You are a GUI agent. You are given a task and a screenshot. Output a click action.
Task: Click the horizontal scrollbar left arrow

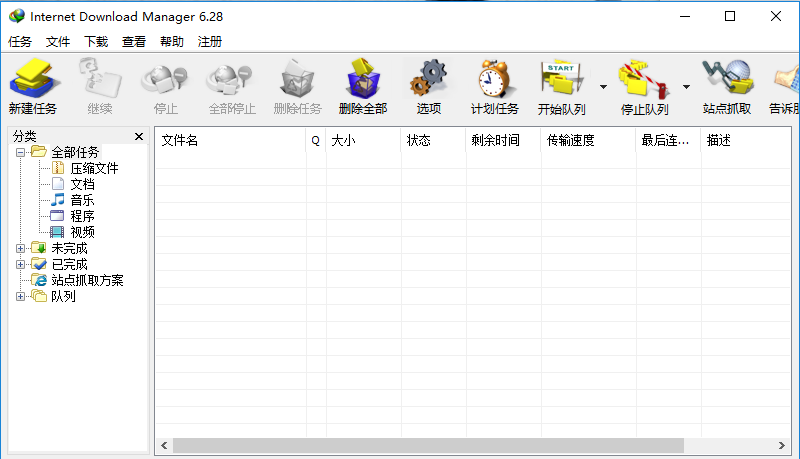[x=164, y=445]
